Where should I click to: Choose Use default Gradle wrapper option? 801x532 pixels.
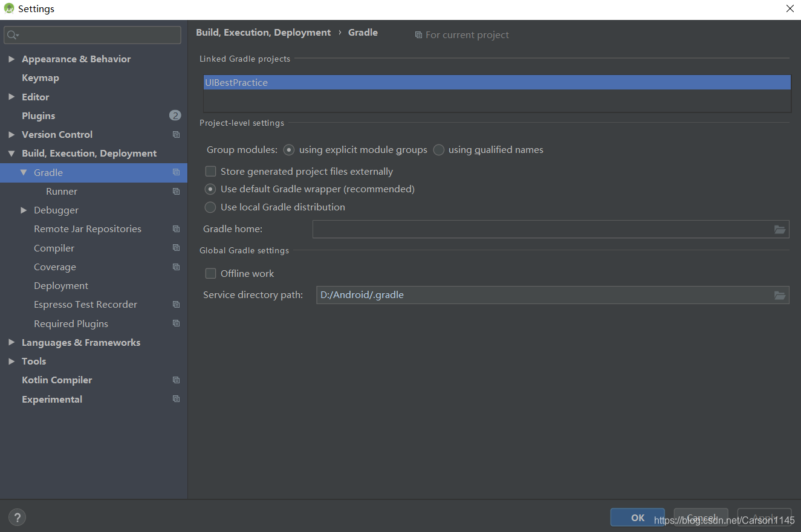(210, 189)
